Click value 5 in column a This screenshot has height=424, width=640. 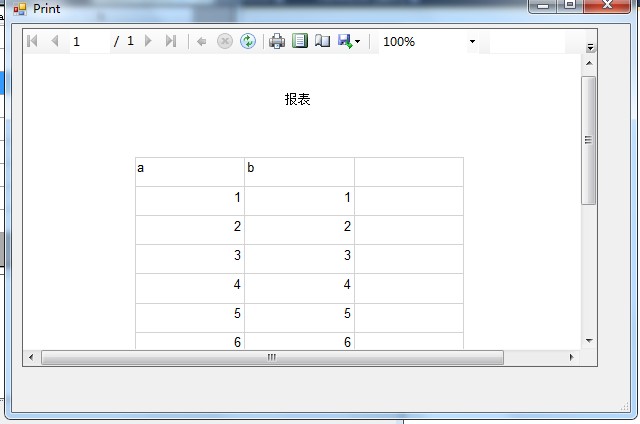[237, 313]
